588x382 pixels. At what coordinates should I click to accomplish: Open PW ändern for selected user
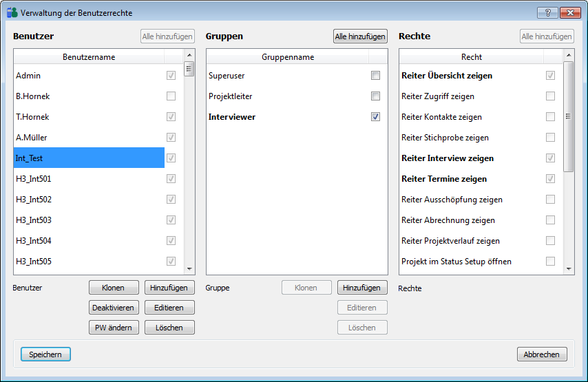coord(114,328)
